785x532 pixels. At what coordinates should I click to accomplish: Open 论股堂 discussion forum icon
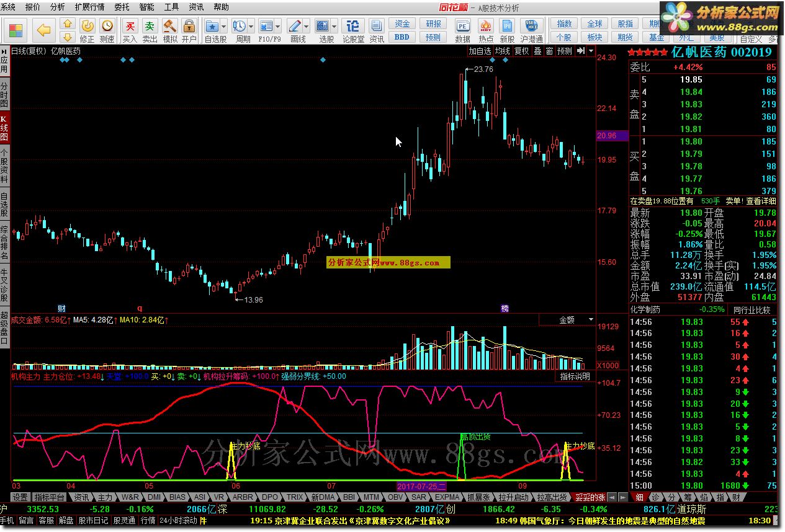click(353, 30)
